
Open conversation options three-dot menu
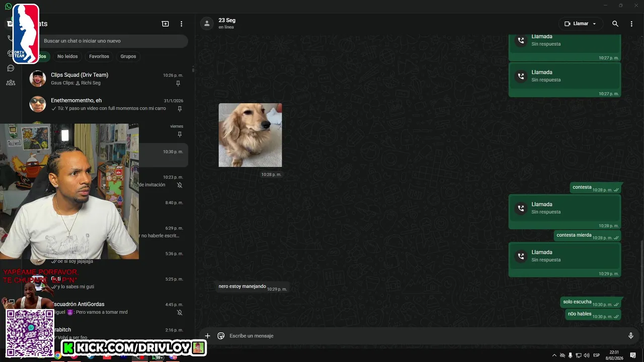point(631,24)
